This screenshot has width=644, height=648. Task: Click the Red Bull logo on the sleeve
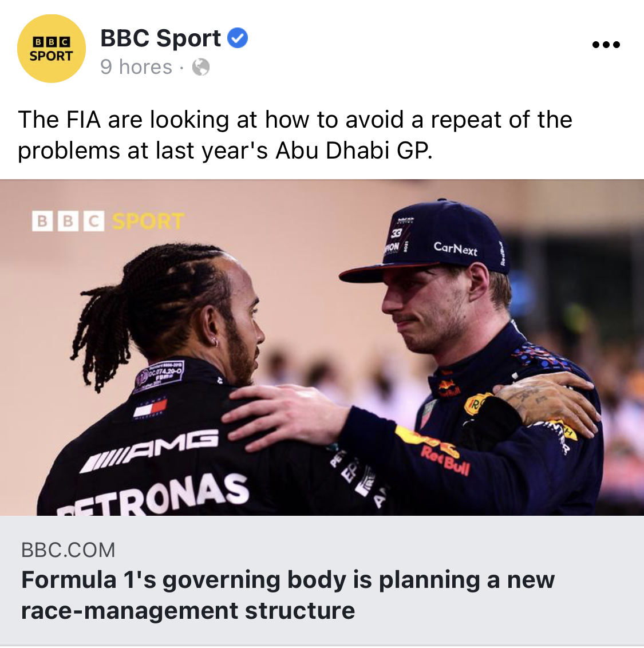tap(445, 461)
